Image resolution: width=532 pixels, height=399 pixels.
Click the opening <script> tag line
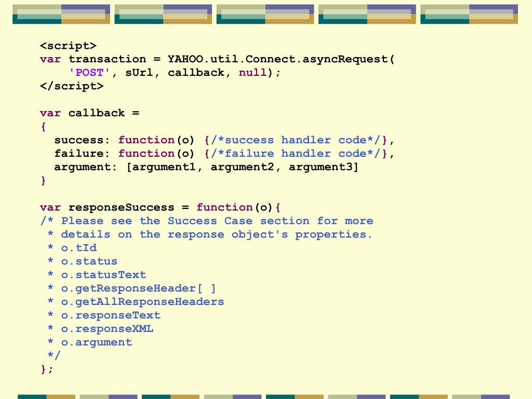pos(68,46)
